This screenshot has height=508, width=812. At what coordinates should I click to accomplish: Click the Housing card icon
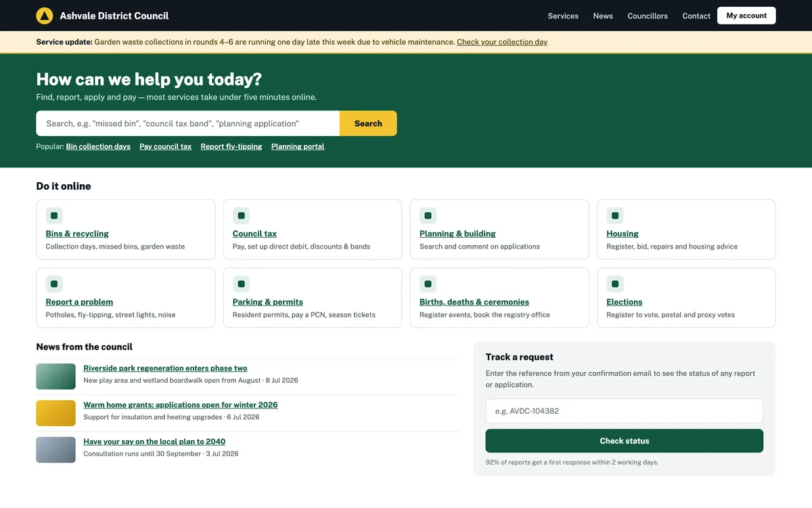click(615, 216)
